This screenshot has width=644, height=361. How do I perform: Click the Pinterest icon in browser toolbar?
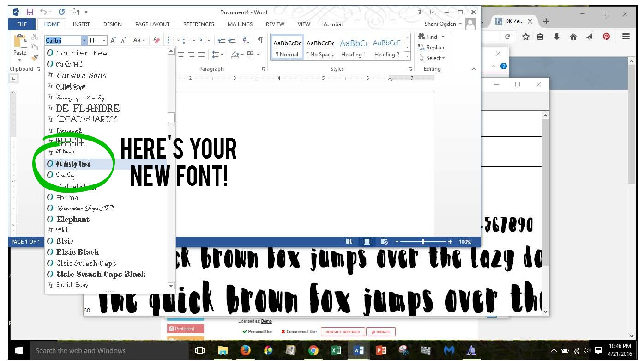point(607,37)
